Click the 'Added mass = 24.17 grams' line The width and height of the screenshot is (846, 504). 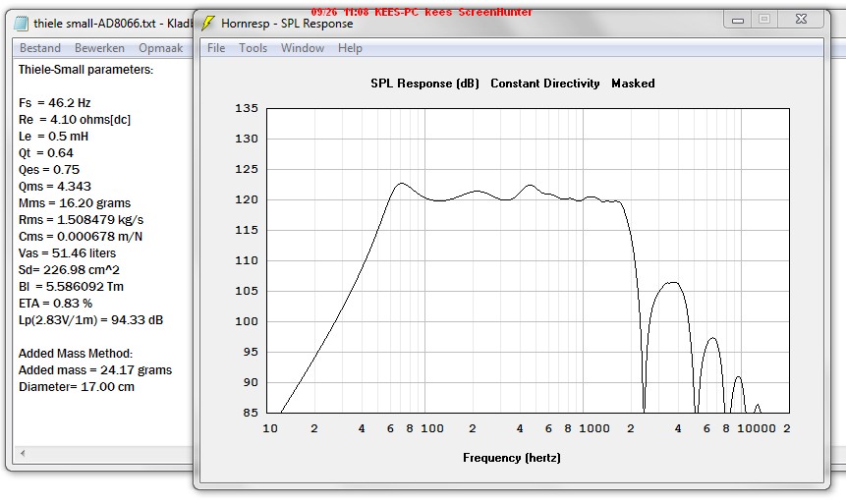95,370
